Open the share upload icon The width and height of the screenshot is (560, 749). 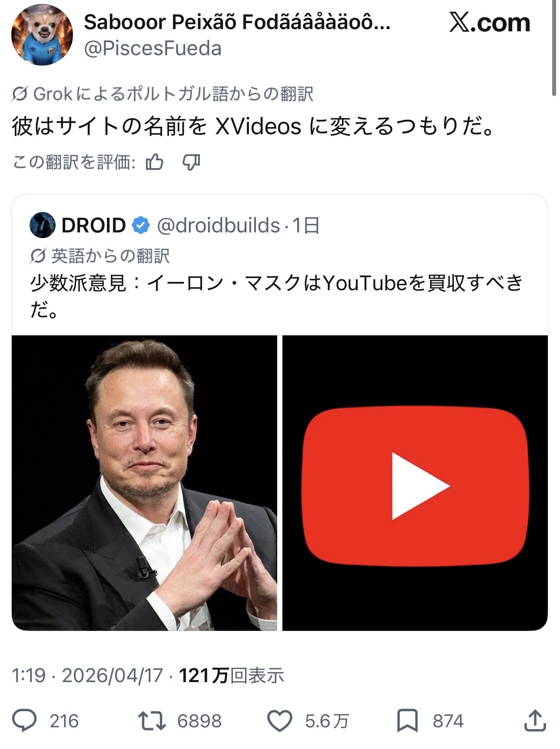click(535, 721)
